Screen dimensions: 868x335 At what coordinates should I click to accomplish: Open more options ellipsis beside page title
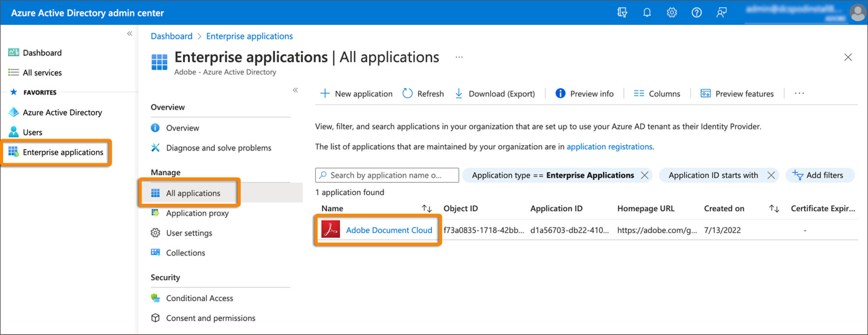pyautogui.click(x=459, y=57)
